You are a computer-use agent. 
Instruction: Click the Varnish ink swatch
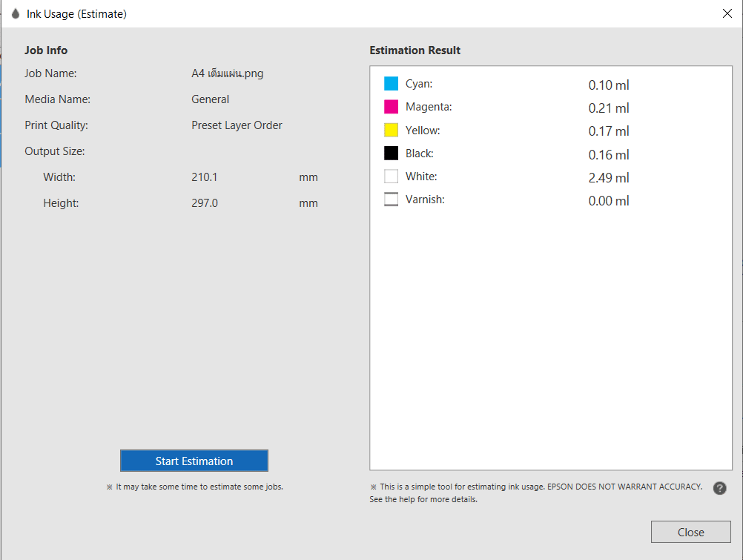(x=392, y=200)
